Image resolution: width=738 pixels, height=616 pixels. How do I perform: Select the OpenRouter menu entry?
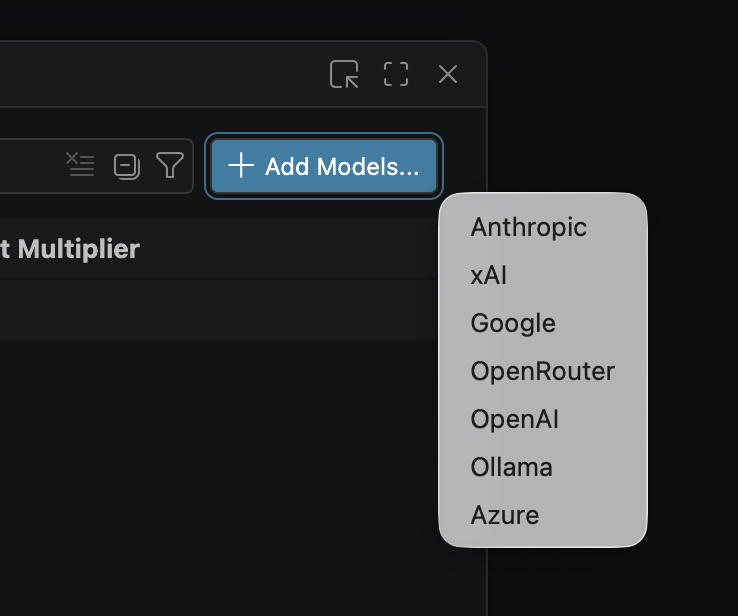542,371
